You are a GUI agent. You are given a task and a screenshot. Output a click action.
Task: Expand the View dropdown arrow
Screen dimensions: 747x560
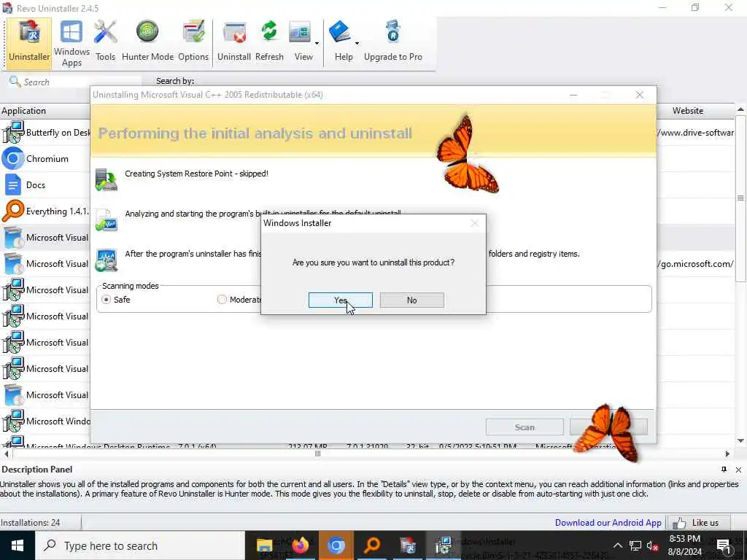point(317,43)
